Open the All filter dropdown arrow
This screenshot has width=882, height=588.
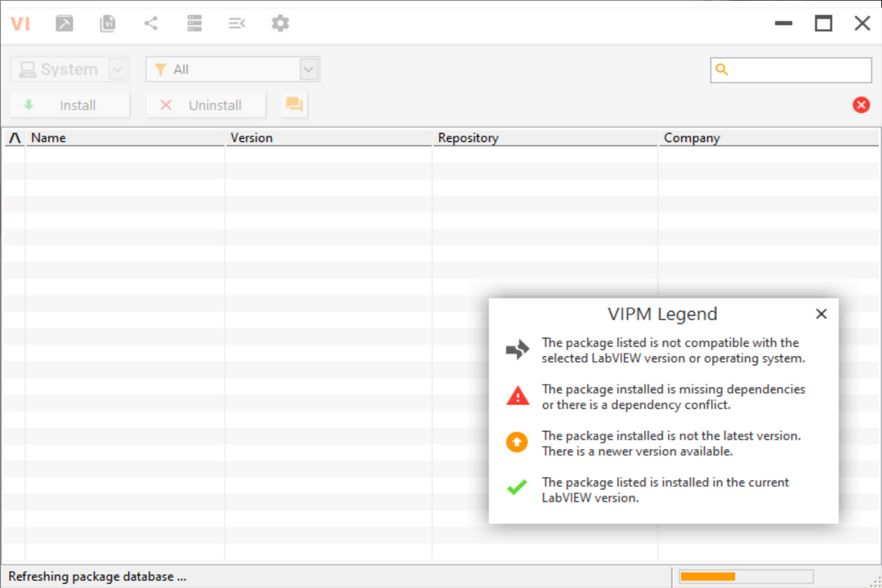coord(309,70)
